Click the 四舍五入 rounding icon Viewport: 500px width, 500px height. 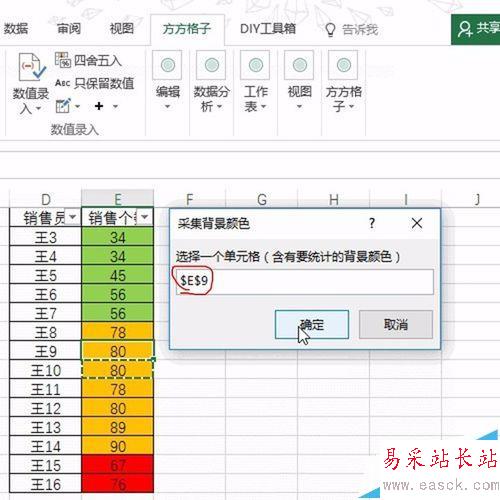[x=63, y=60]
